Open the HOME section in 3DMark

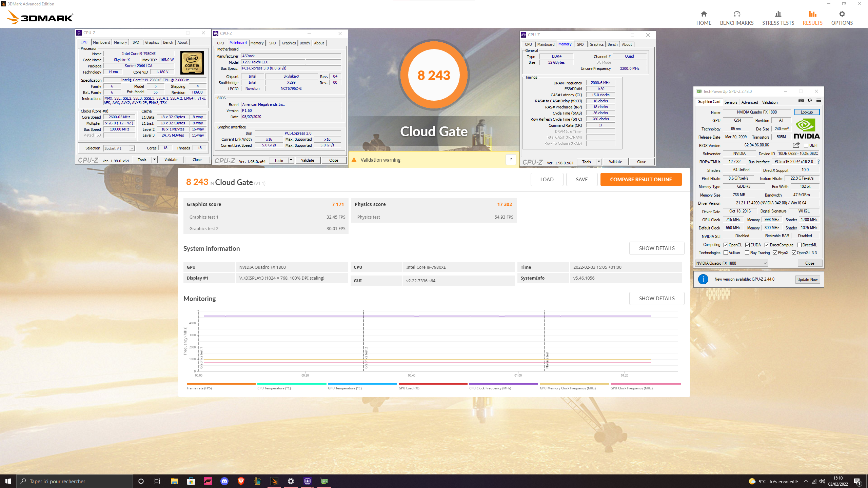click(704, 18)
